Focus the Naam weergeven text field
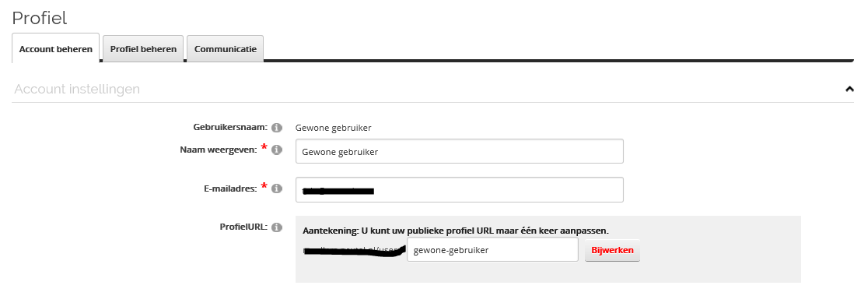 pos(460,151)
